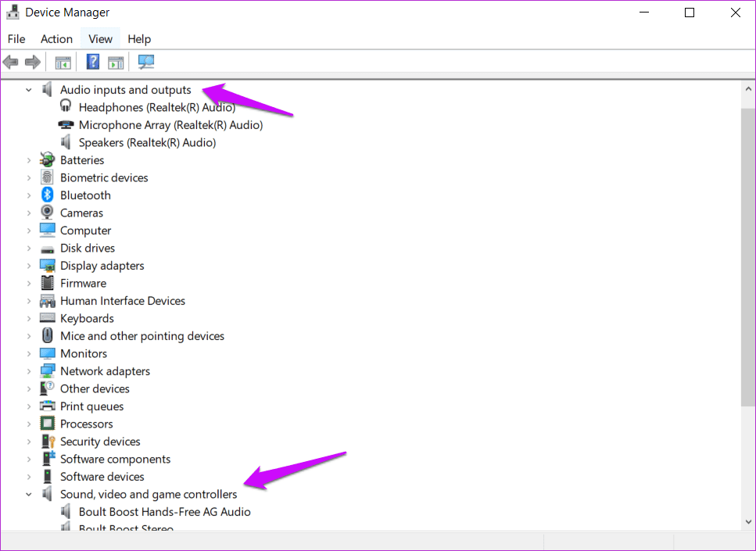This screenshot has height=551, width=756.
Task: Click the Mice and other pointing devices icon
Action: click(47, 335)
